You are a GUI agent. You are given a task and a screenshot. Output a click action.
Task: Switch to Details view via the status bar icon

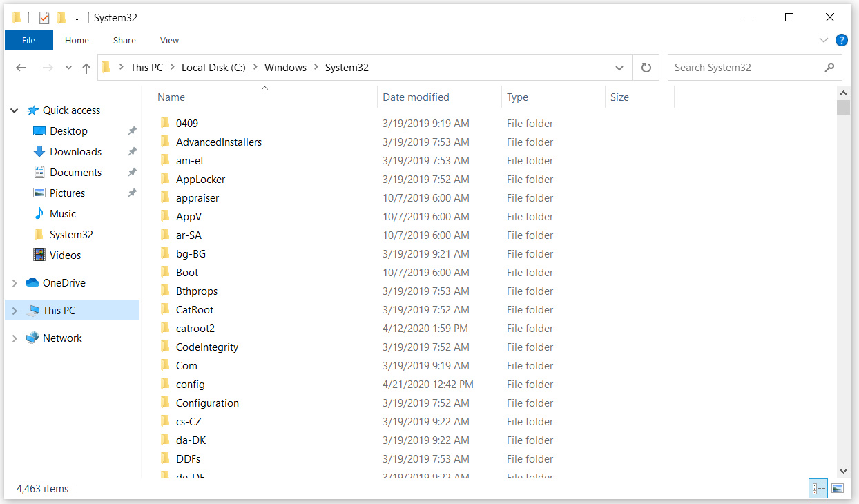(x=818, y=488)
